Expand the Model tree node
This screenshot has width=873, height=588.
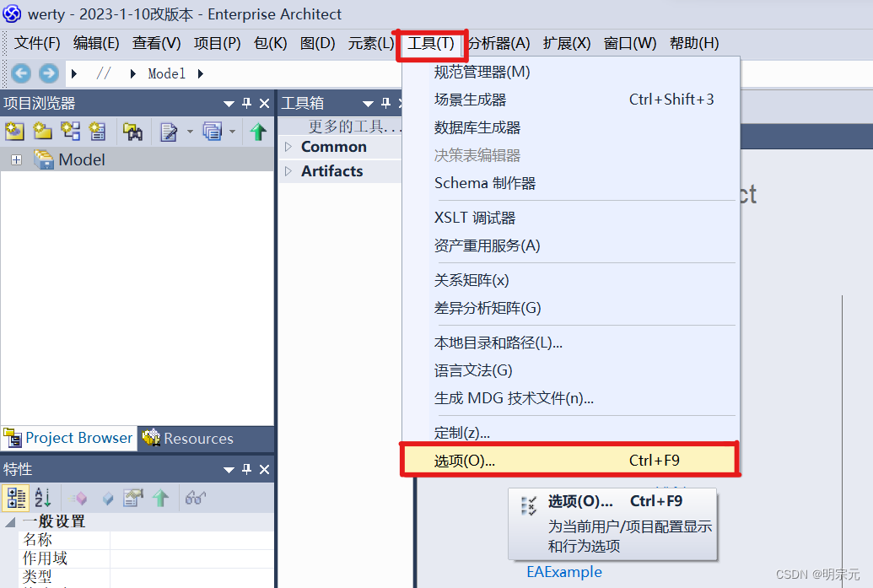17,160
